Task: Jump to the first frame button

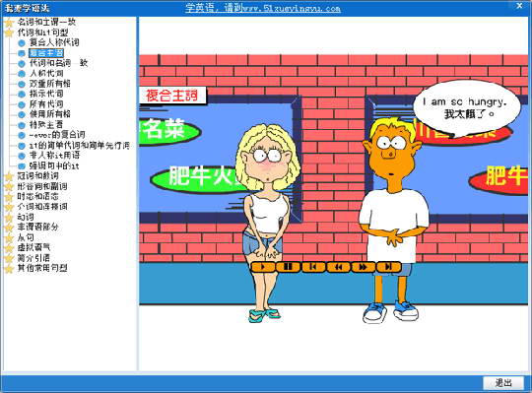Action: pyautogui.click(x=313, y=267)
